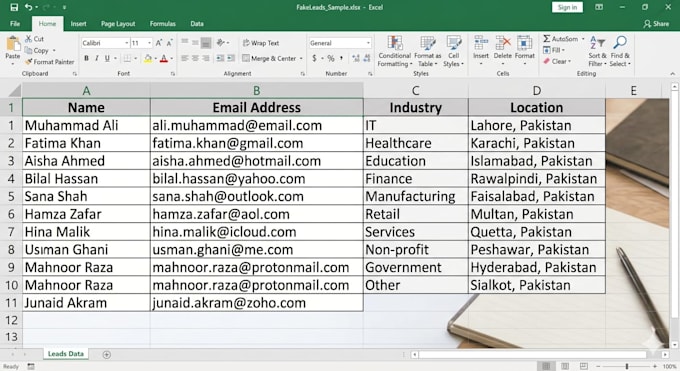Image resolution: width=680 pixels, height=371 pixels.
Task: Align text to the right
Action: click(206, 58)
